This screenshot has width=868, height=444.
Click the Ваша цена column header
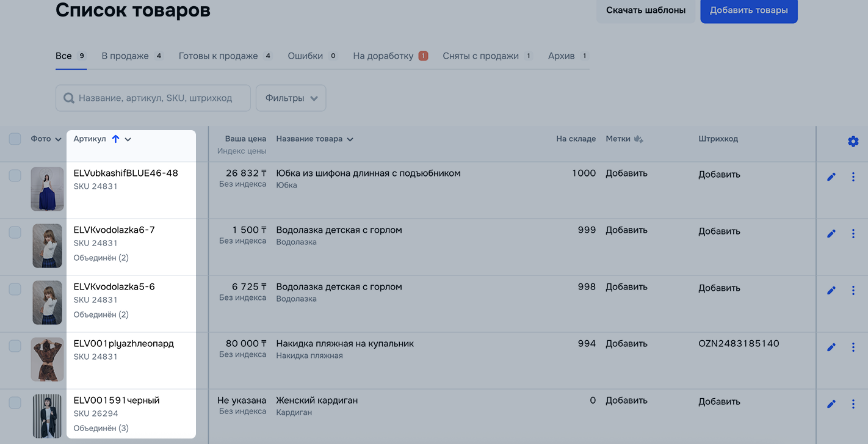point(245,139)
